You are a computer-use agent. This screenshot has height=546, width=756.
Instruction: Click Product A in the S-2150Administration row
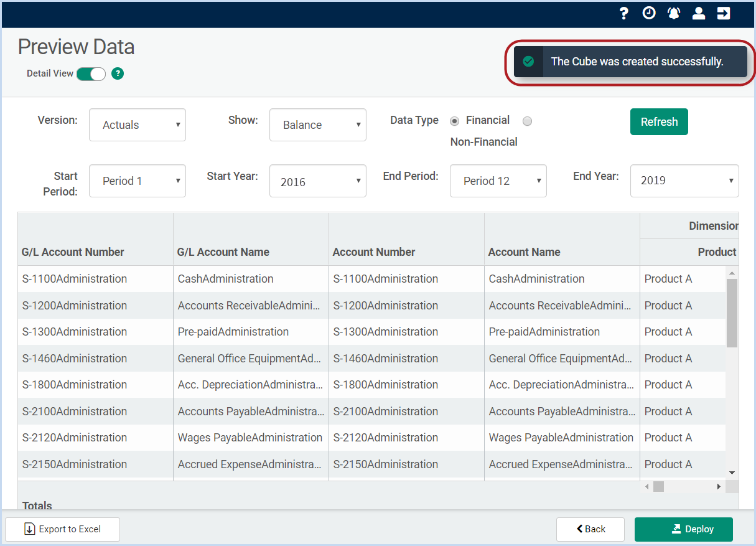683,464
